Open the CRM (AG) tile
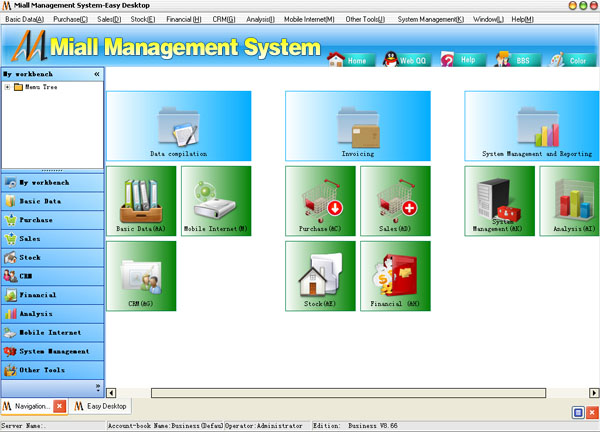Image resolution: width=600 pixels, height=432 pixels. coord(141,276)
